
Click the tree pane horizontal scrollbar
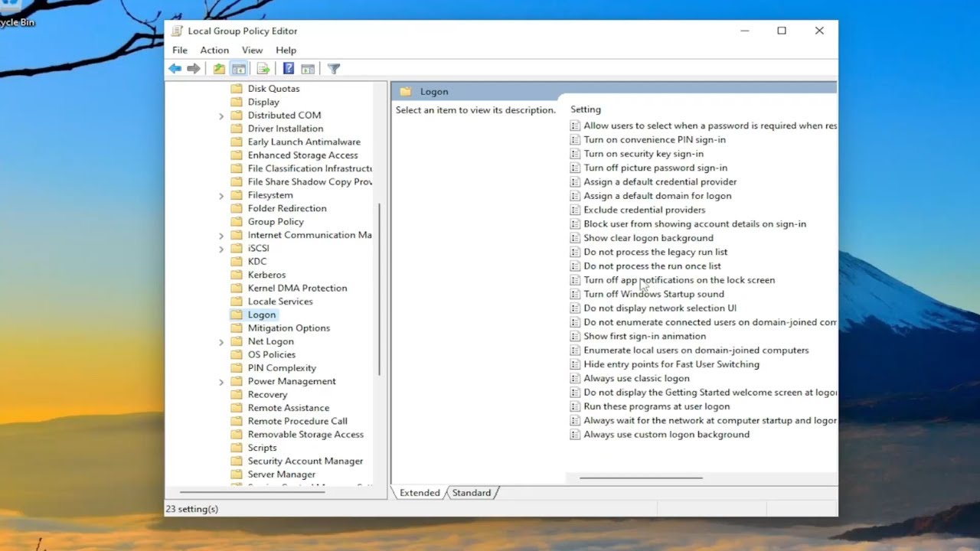[252, 491]
